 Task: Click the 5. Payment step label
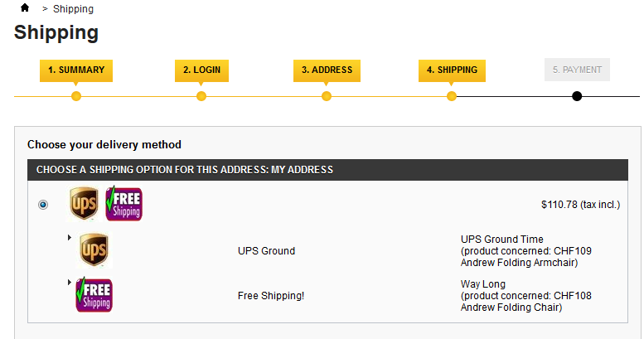[x=577, y=70]
